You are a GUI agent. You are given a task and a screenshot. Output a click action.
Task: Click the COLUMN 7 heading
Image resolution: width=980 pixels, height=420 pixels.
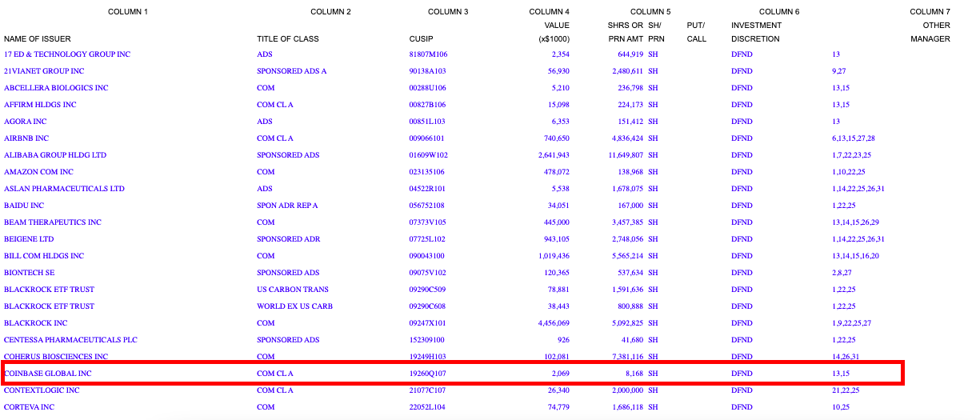[930, 12]
